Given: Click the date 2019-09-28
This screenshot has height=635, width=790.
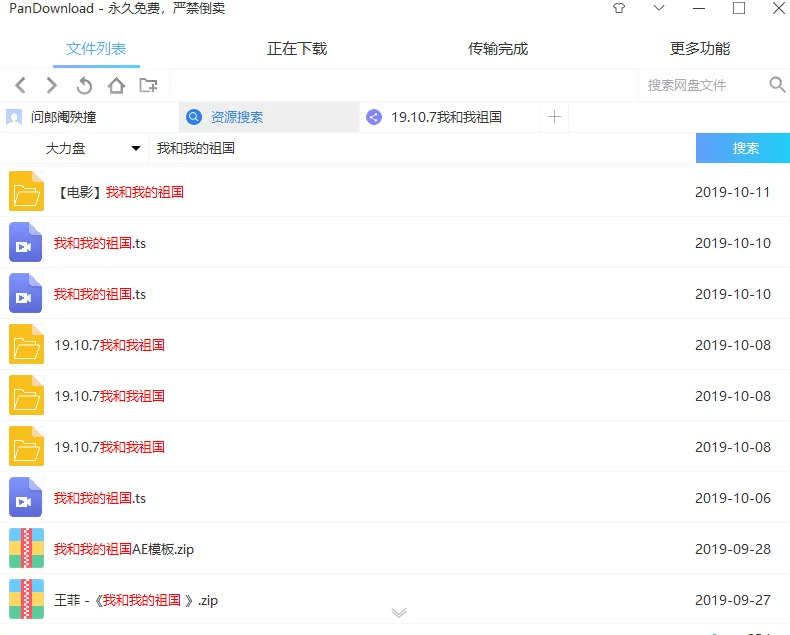Looking at the screenshot, I should pos(733,549).
